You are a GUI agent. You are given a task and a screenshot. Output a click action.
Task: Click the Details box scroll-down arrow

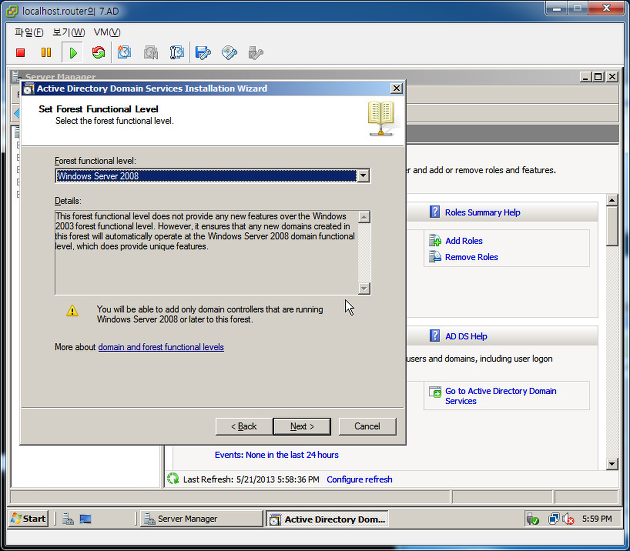[x=364, y=288]
